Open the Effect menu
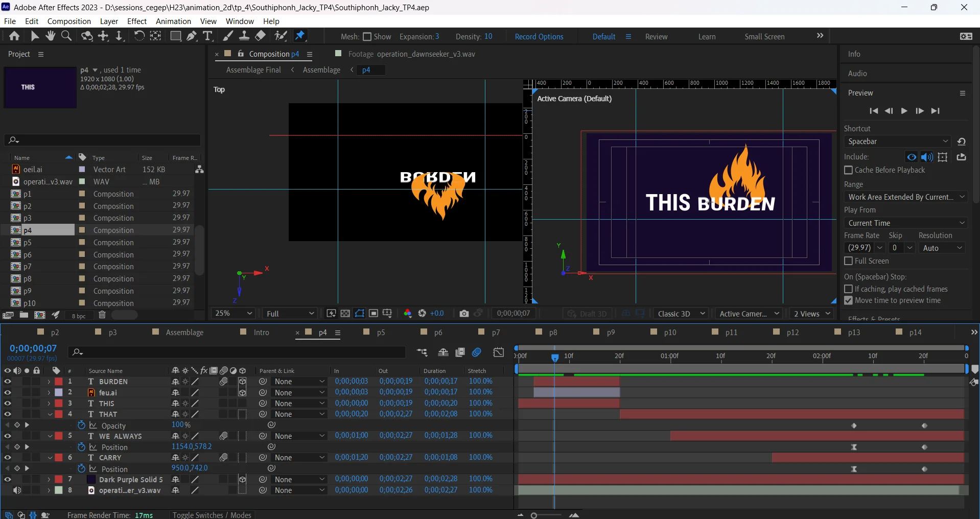 (x=137, y=21)
